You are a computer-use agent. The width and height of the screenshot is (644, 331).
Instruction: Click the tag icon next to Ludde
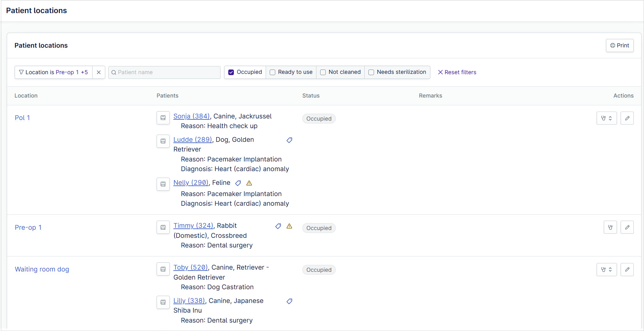(289, 140)
